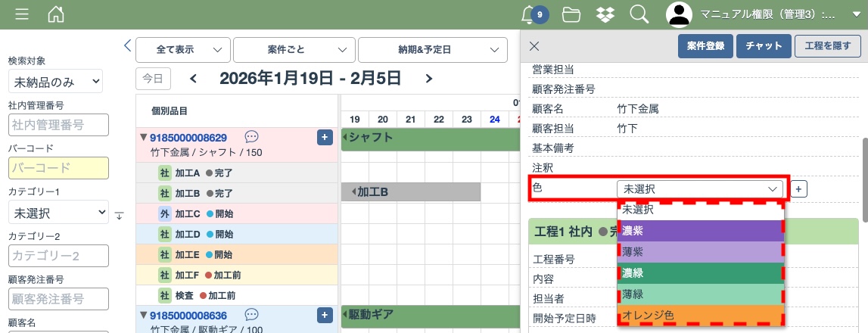Viewport: 868px width, 333px height.
Task: Open the notifications bell
Action: pyautogui.click(x=529, y=14)
